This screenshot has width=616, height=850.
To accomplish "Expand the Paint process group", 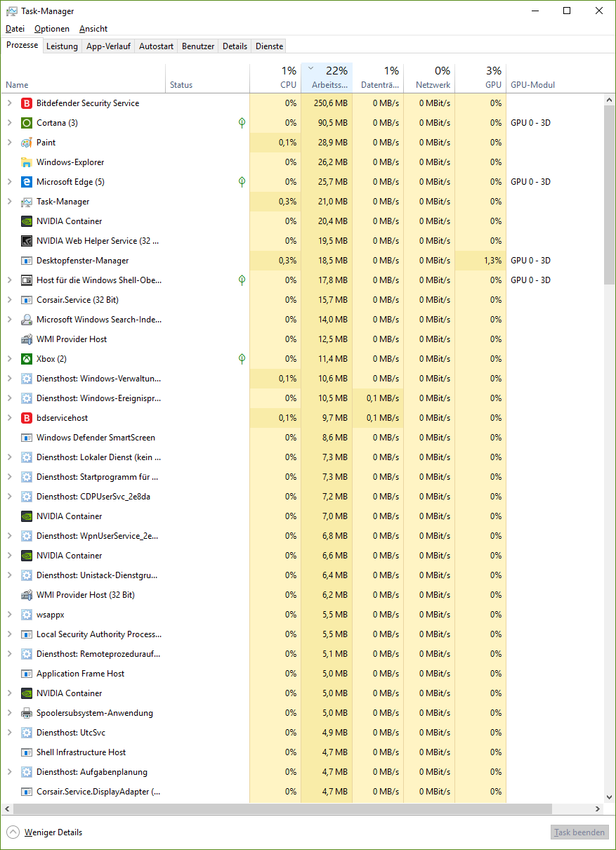I will point(9,143).
